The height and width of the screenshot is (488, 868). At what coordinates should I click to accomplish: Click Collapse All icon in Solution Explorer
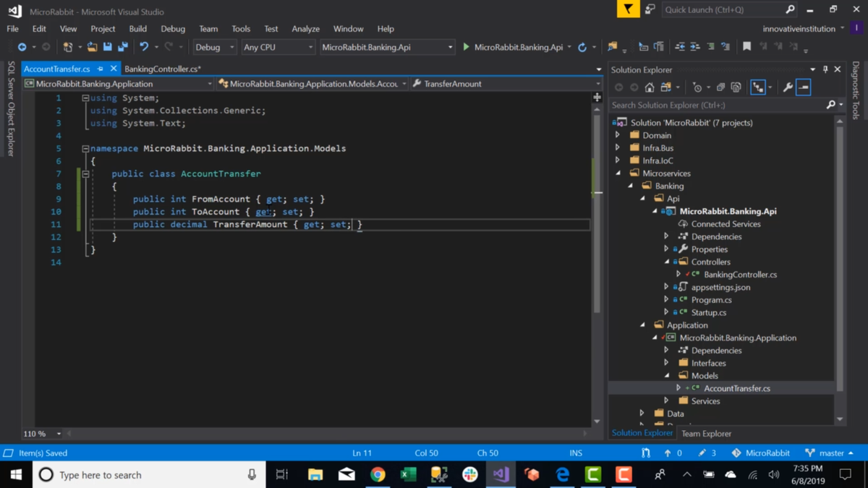(x=720, y=87)
